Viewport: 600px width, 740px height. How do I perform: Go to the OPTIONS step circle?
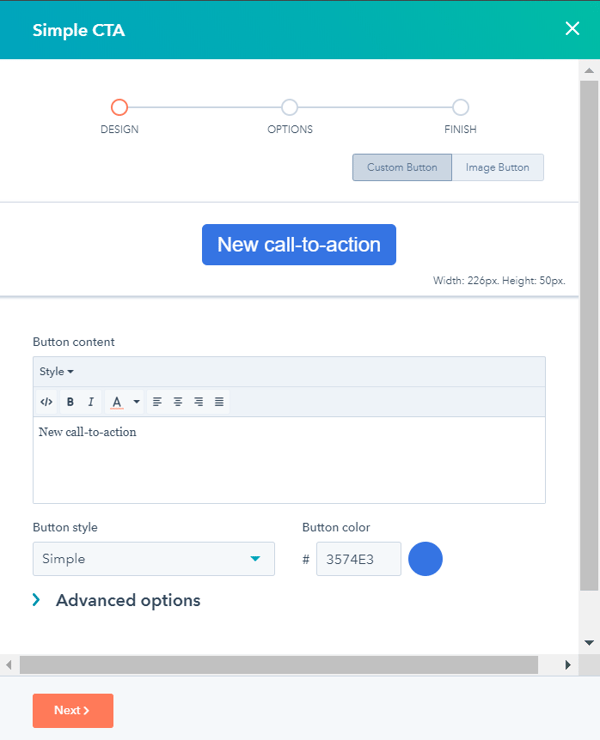click(x=290, y=107)
